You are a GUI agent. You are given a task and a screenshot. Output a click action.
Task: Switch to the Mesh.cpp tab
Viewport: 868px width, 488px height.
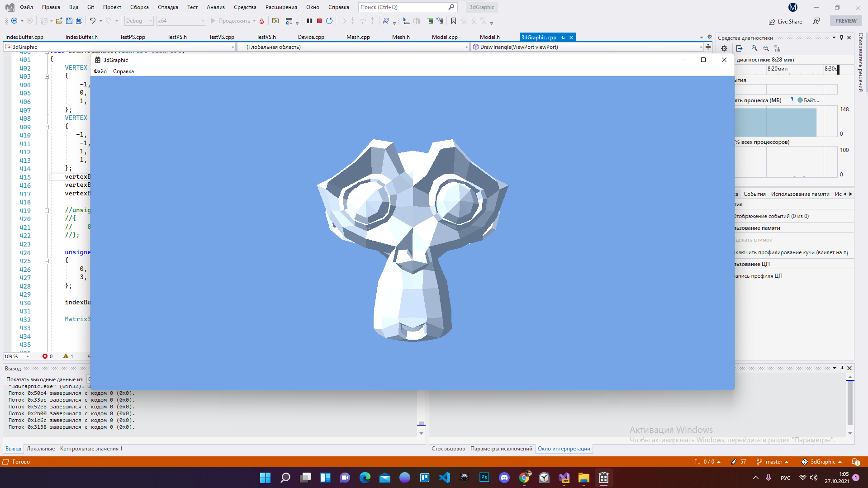point(358,37)
